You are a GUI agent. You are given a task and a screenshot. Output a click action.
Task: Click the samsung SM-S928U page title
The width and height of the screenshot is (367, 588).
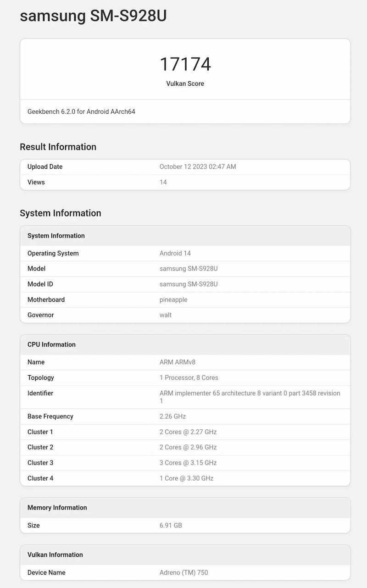[93, 16]
